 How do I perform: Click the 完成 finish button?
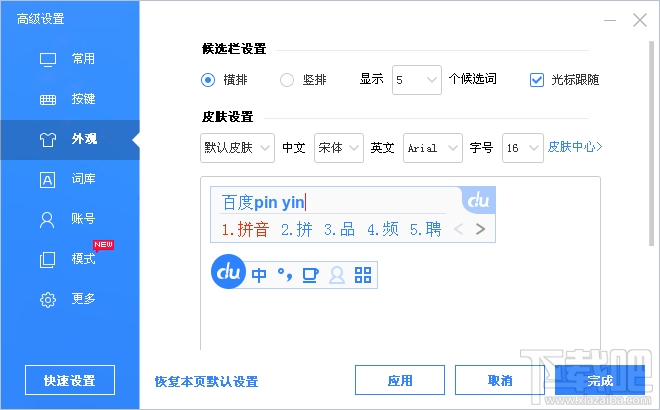click(x=600, y=380)
